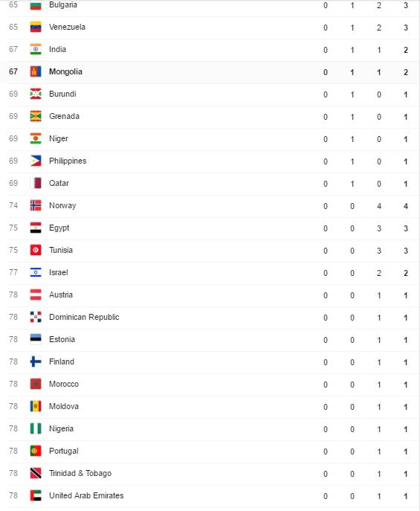Click the Qatar flag icon
Image resolution: width=420 pixels, height=511 pixels.
[x=36, y=183]
